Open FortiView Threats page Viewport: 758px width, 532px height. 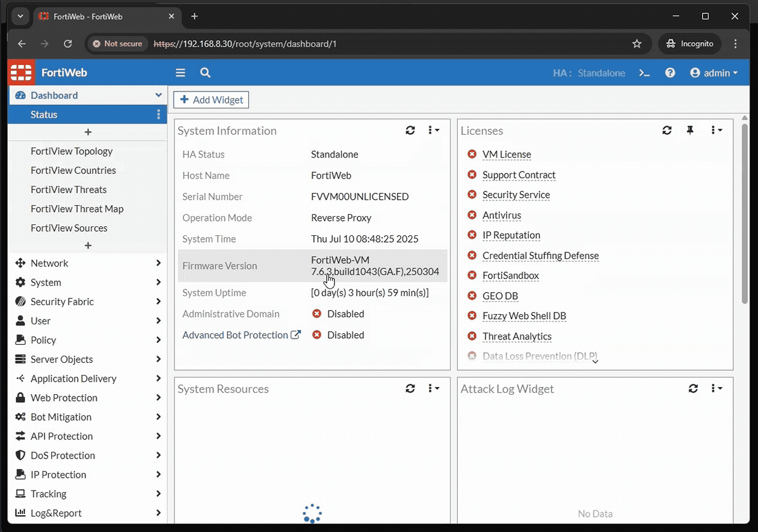coord(69,190)
